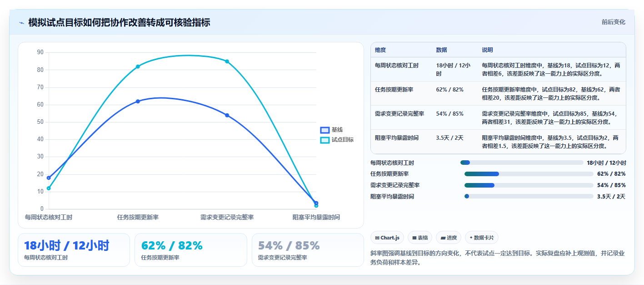The height and width of the screenshot is (285, 644).
Task: Click the description for 任务按期更新率 row
Action: click(551, 93)
